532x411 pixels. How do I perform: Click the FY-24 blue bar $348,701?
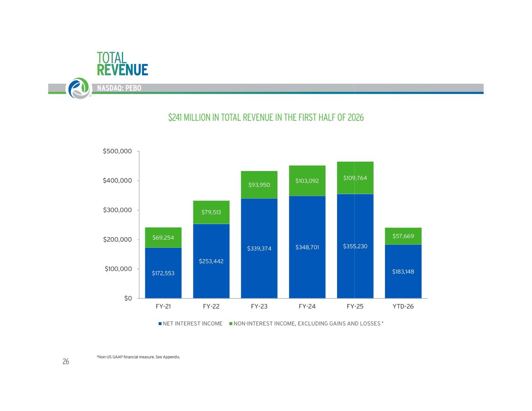307,247
